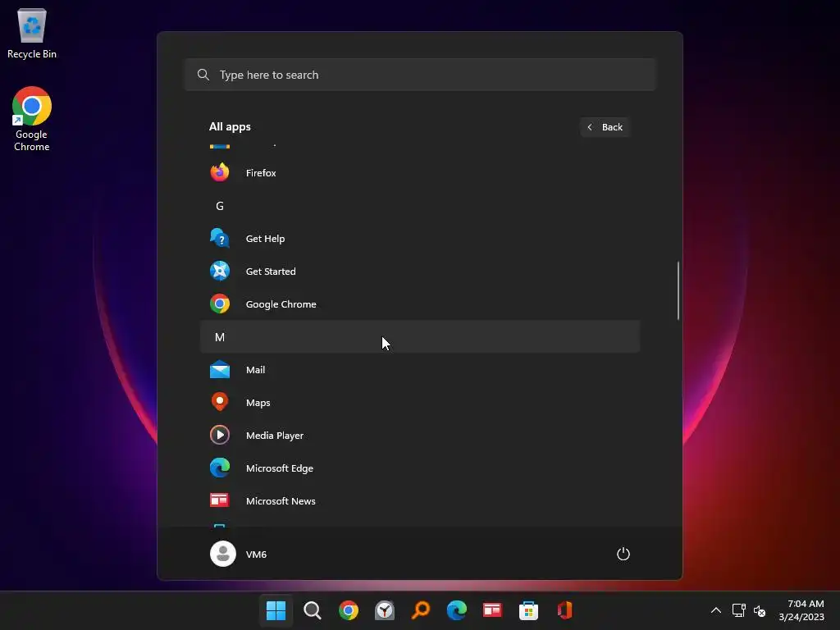The width and height of the screenshot is (840, 630).
Task: Launch Google Chrome from All apps list
Action: point(419,304)
